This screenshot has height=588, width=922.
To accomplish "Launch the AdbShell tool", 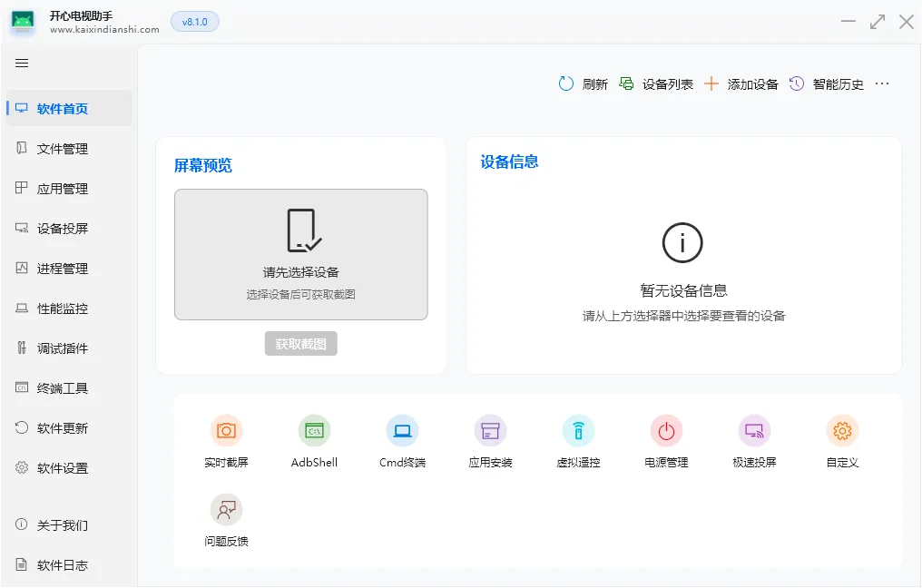I will [314, 440].
